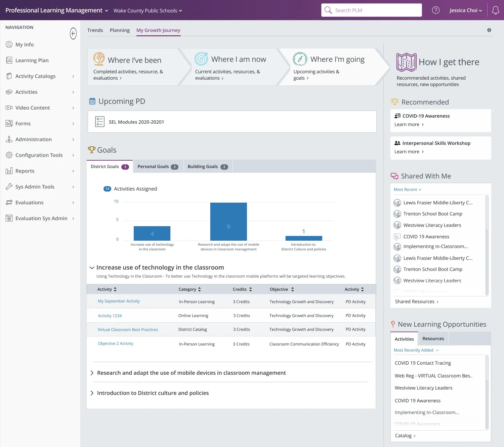Open the Most Recently Added sort dropdown

click(x=416, y=350)
